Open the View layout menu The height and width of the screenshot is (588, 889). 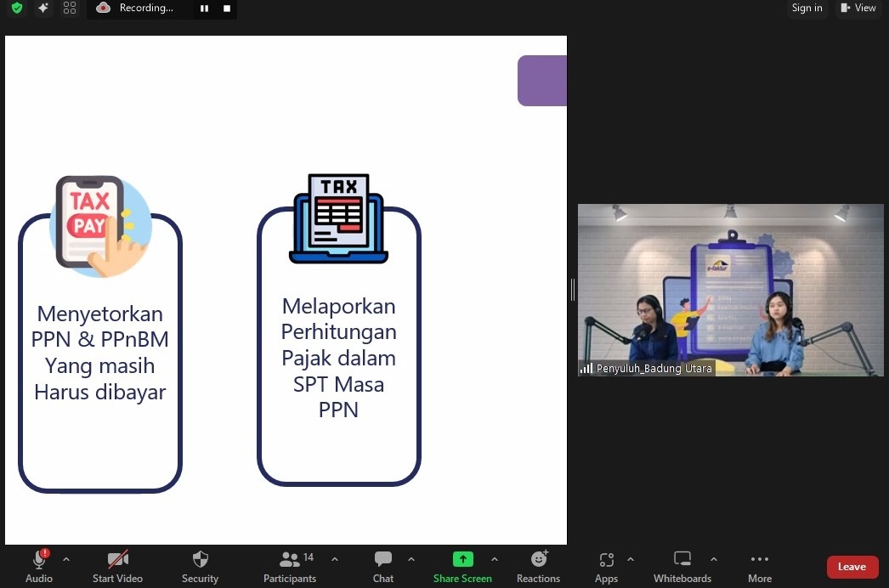pos(858,8)
